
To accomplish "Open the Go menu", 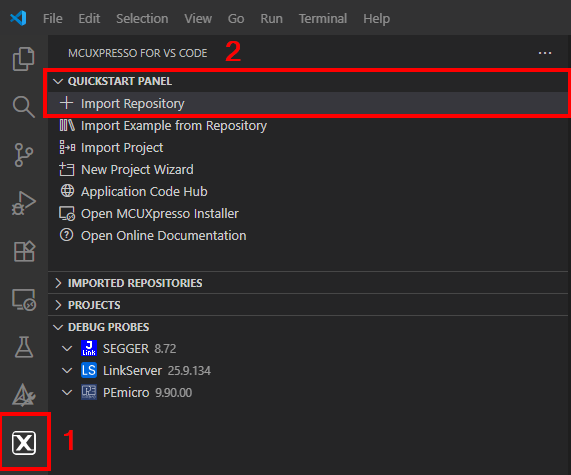I will click(x=236, y=18).
